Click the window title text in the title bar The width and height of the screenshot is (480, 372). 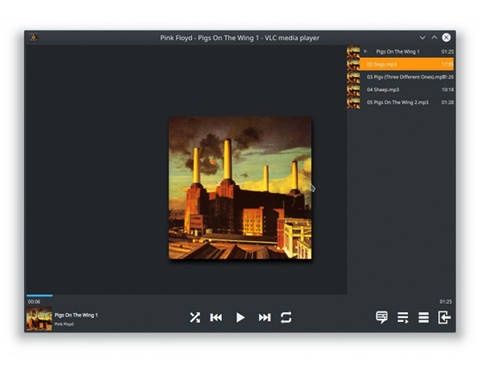tap(240, 38)
